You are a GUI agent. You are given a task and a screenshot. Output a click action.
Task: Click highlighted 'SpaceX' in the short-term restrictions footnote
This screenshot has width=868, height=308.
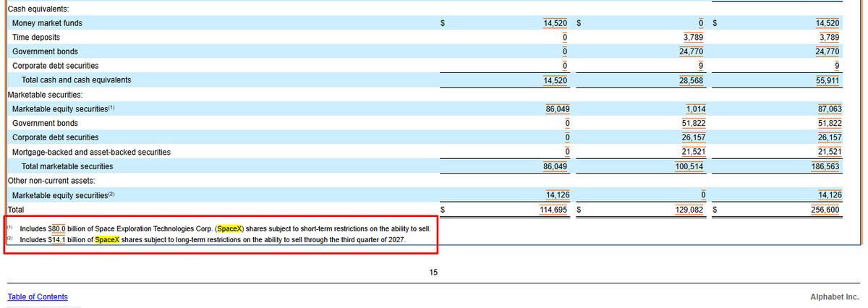coord(228,228)
